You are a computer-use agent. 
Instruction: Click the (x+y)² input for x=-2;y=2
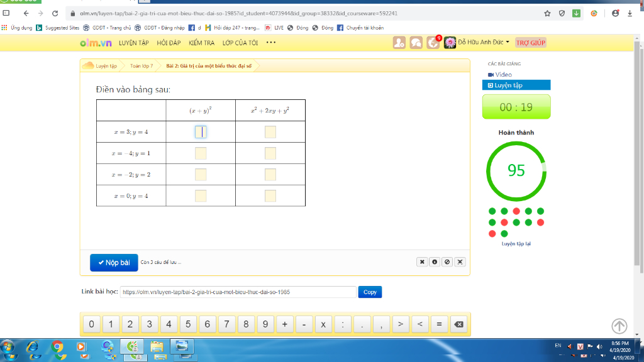click(201, 175)
